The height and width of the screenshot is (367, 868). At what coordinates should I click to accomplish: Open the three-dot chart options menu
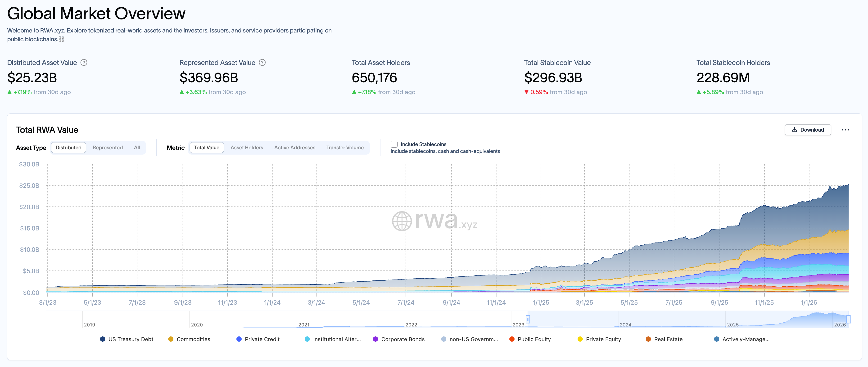tap(845, 130)
